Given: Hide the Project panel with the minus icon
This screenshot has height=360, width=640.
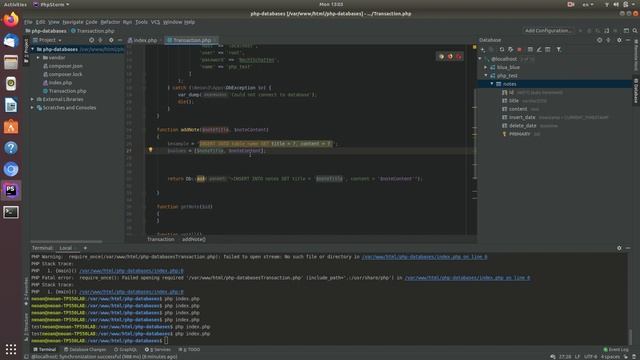Looking at the screenshot, I should coord(120,40).
